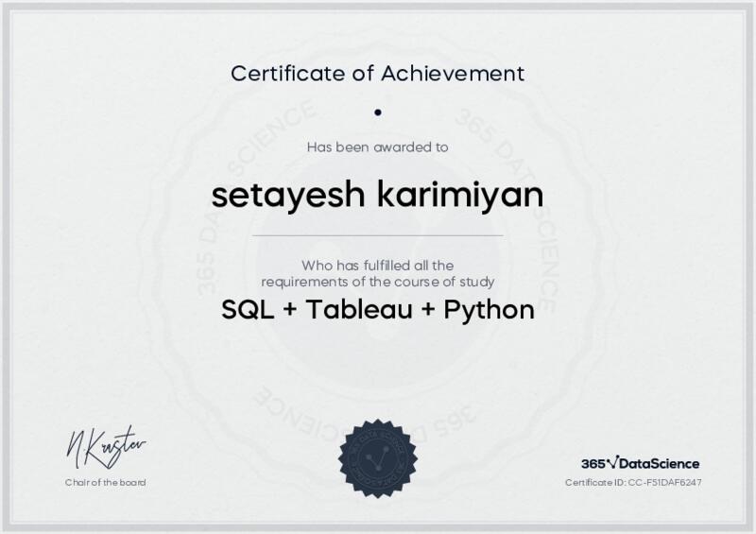The height and width of the screenshot is (534, 756).
Task: Click the "Has been awarded to" text
Action: pyautogui.click(x=378, y=146)
